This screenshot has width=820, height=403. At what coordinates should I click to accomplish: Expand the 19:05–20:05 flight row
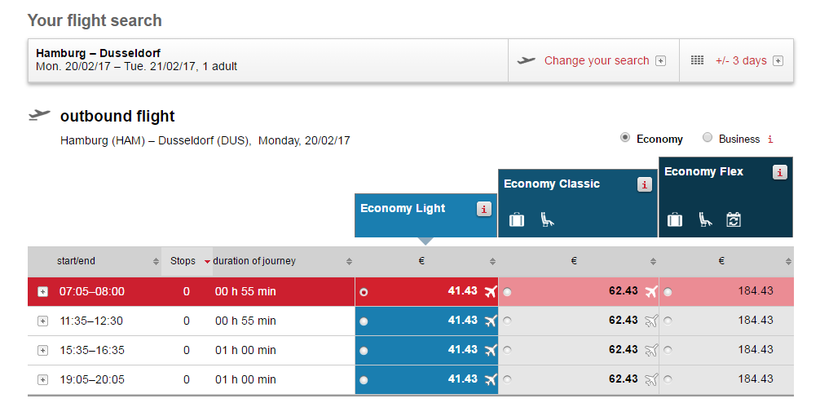[x=42, y=380]
